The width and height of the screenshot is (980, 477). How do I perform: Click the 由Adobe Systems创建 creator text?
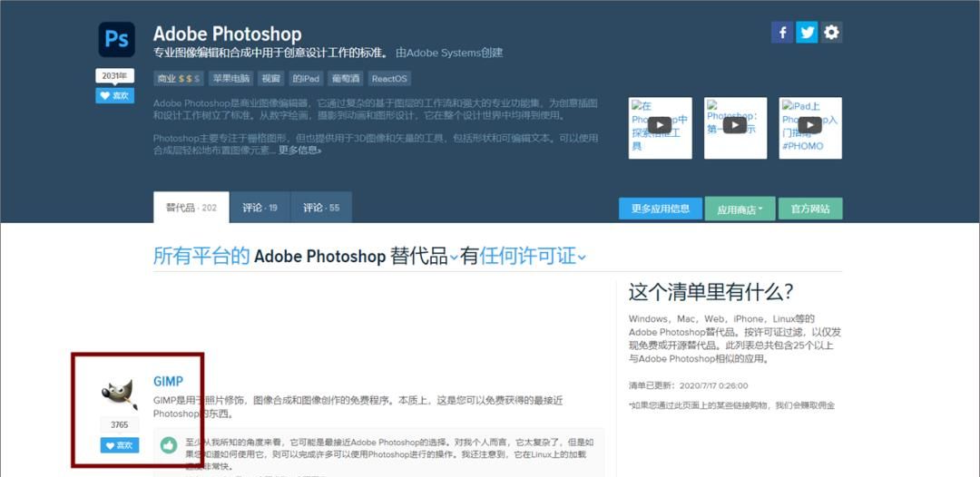pos(449,54)
